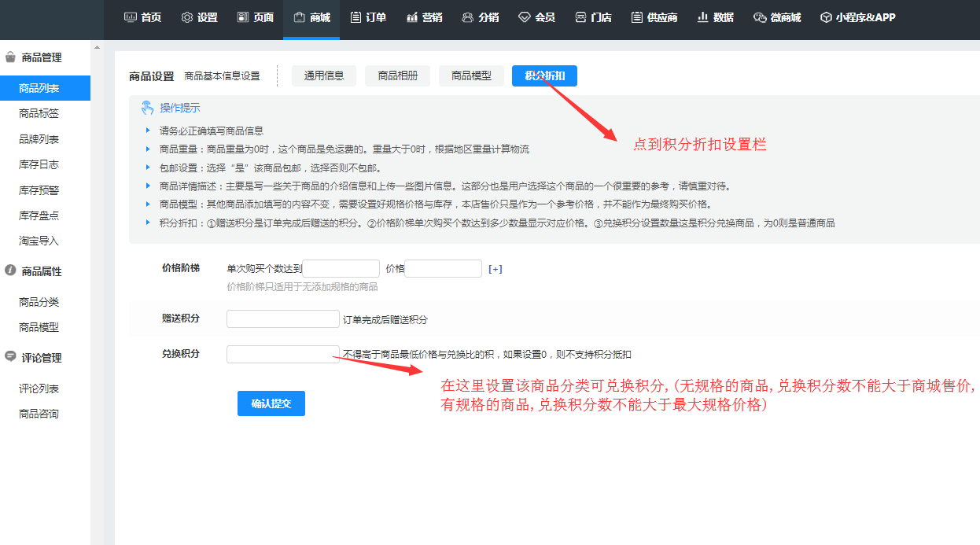The image size is (980, 545).
Task: Switch to the 通用信息 tab
Action: pos(324,76)
